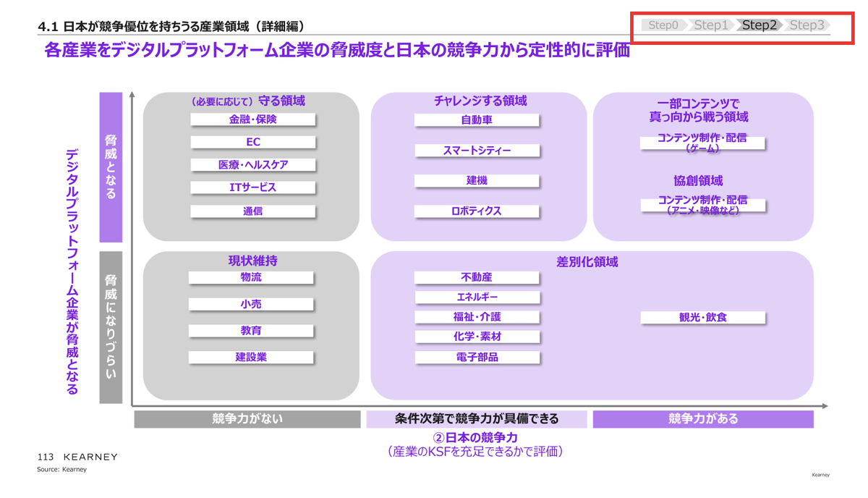868x498 pixels.
Task: Click the 物流 industry box
Action: click(x=251, y=278)
